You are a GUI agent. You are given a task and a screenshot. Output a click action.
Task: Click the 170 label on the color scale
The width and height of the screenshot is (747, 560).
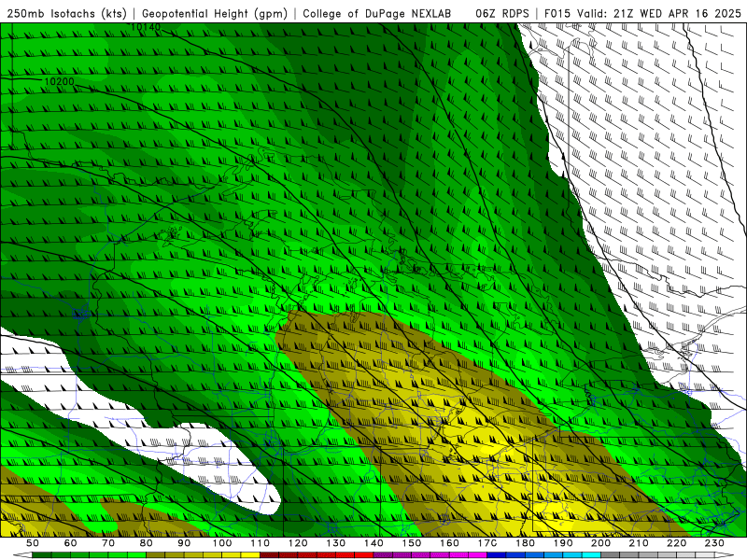[x=487, y=543]
